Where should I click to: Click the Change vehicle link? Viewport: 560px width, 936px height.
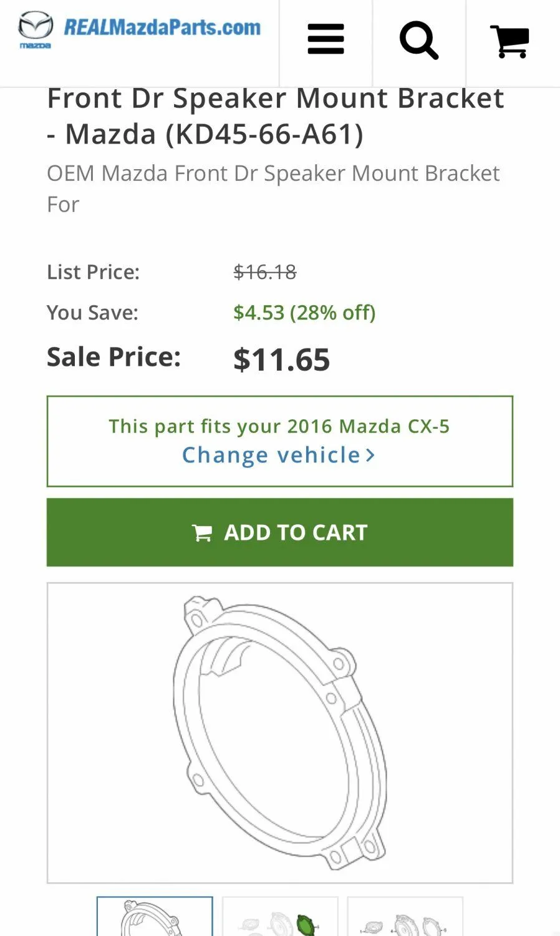[x=271, y=455]
